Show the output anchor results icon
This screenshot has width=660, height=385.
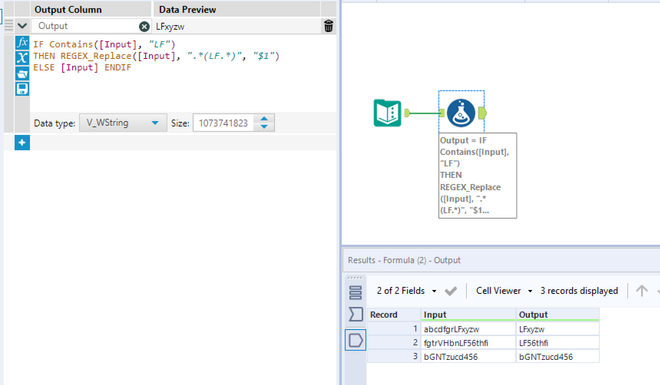356,340
